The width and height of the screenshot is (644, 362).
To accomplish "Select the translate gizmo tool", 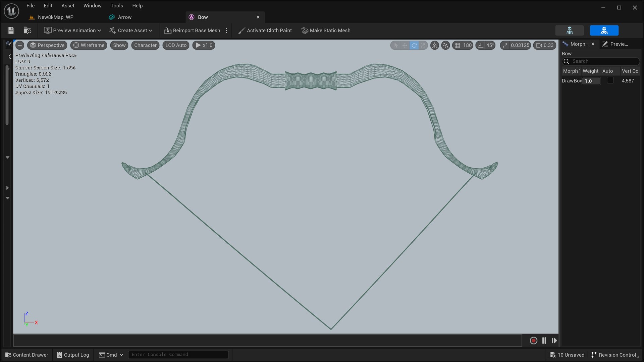I will tap(405, 45).
